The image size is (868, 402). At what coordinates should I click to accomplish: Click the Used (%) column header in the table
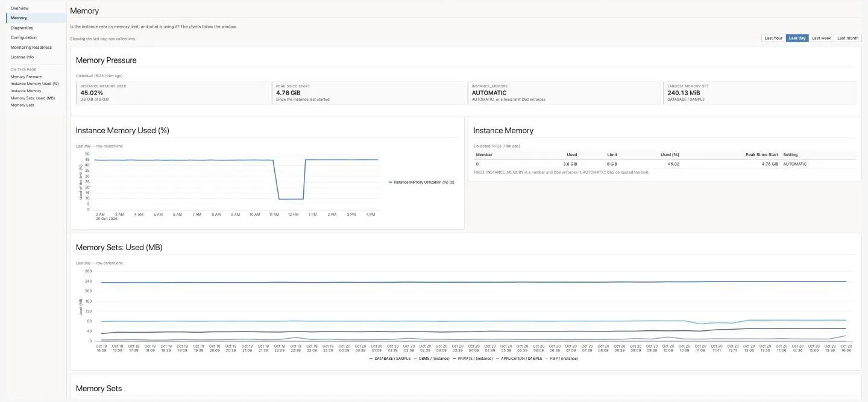point(670,155)
